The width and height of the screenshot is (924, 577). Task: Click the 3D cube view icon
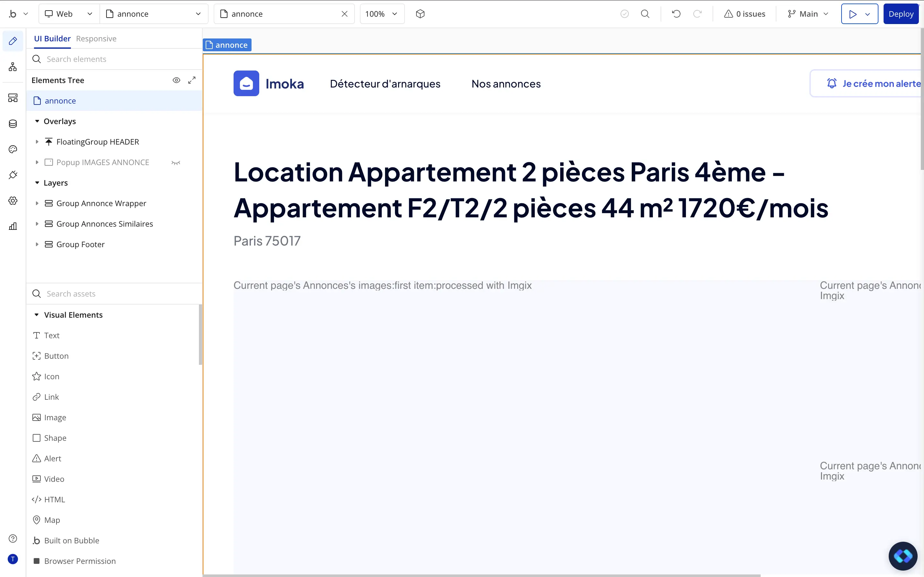[420, 14]
